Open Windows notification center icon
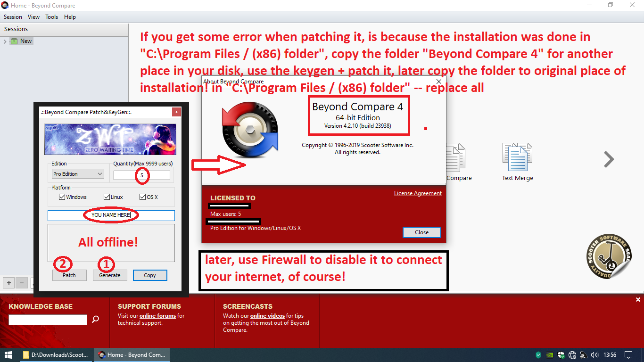 (x=628, y=355)
